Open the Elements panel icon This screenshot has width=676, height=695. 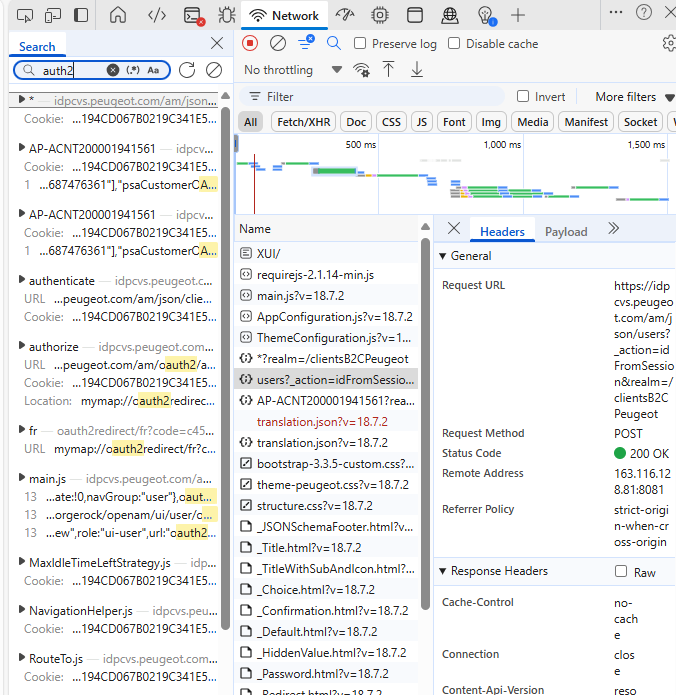[x=156, y=15]
